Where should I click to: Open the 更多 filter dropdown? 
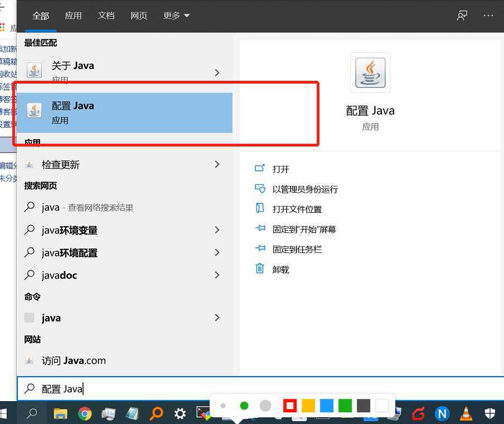coord(177,16)
